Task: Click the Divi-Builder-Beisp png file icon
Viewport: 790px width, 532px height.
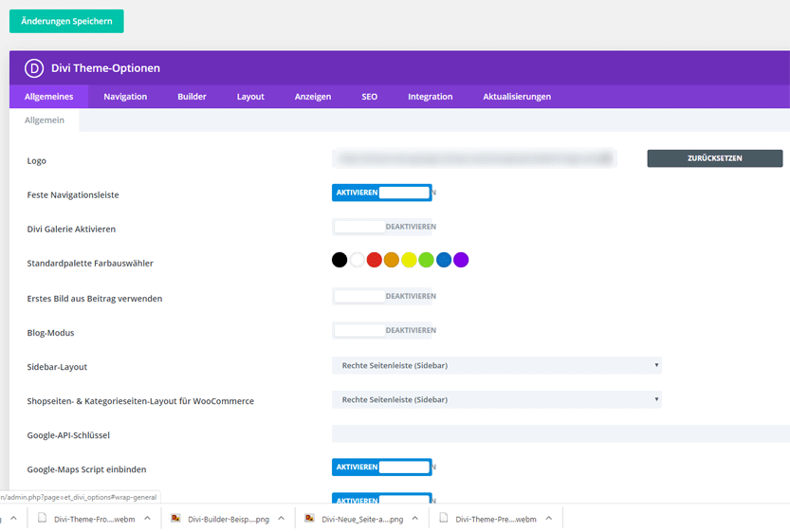Action: pyautogui.click(x=175, y=518)
